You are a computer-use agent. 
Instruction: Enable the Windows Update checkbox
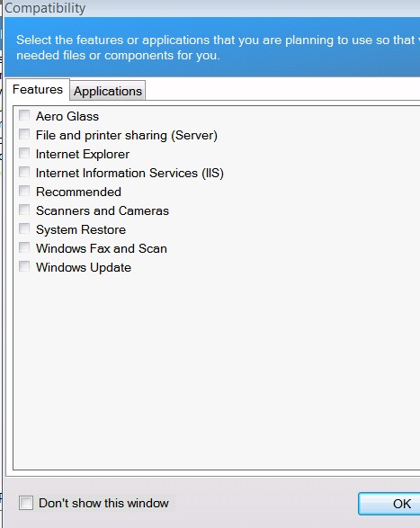(x=24, y=266)
